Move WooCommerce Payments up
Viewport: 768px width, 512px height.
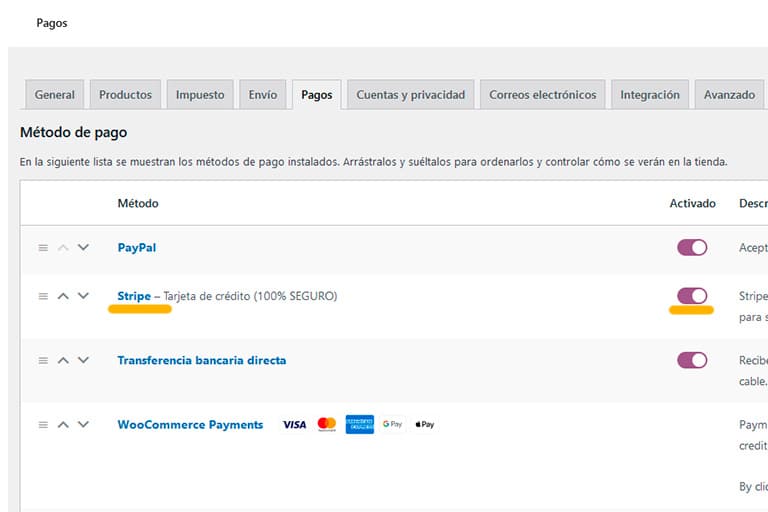(x=63, y=425)
